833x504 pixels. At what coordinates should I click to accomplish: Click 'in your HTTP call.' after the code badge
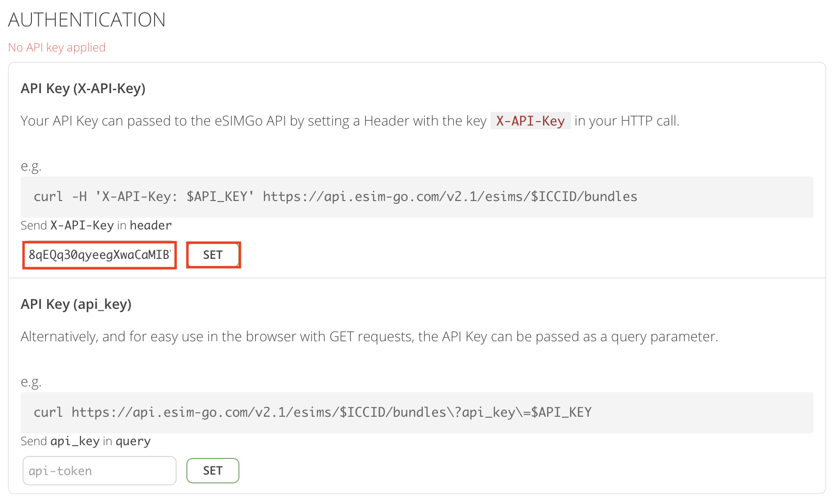coord(626,121)
